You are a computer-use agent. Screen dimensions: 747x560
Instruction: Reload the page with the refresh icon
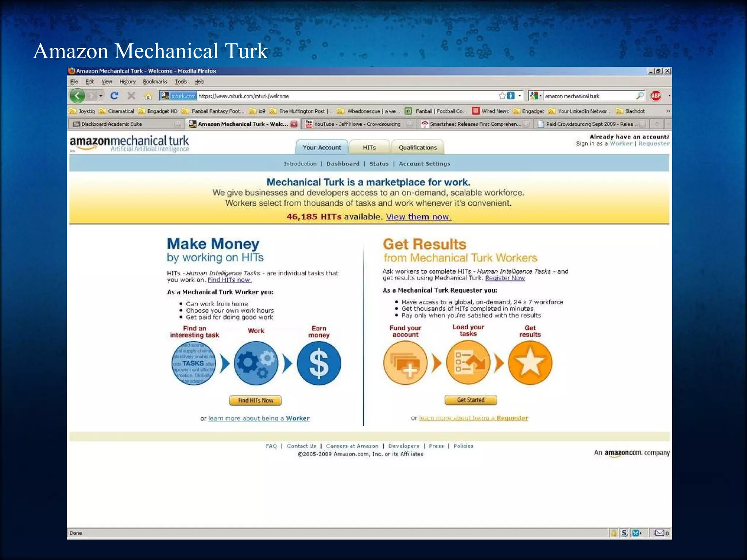(x=114, y=96)
